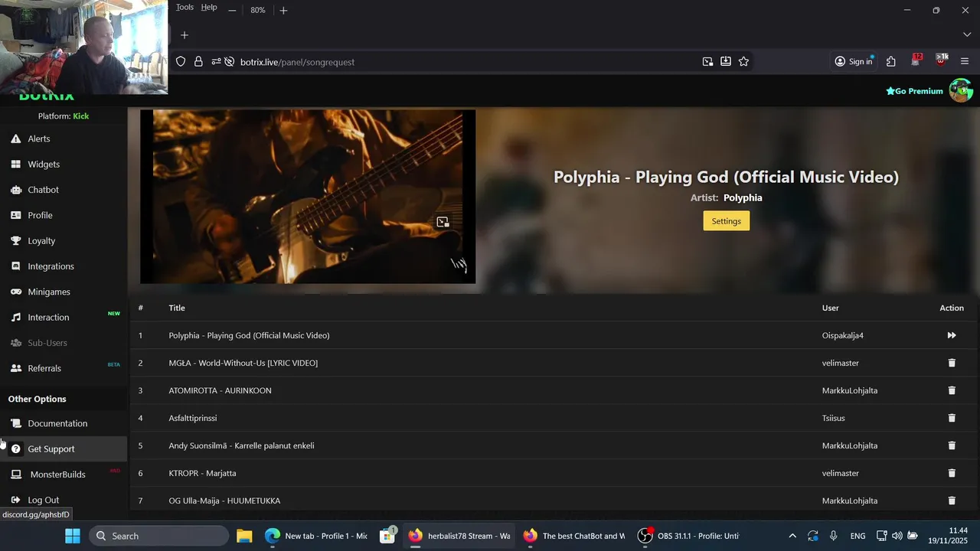Click Go Premium link
The image size is (980, 551).
tap(914, 91)
